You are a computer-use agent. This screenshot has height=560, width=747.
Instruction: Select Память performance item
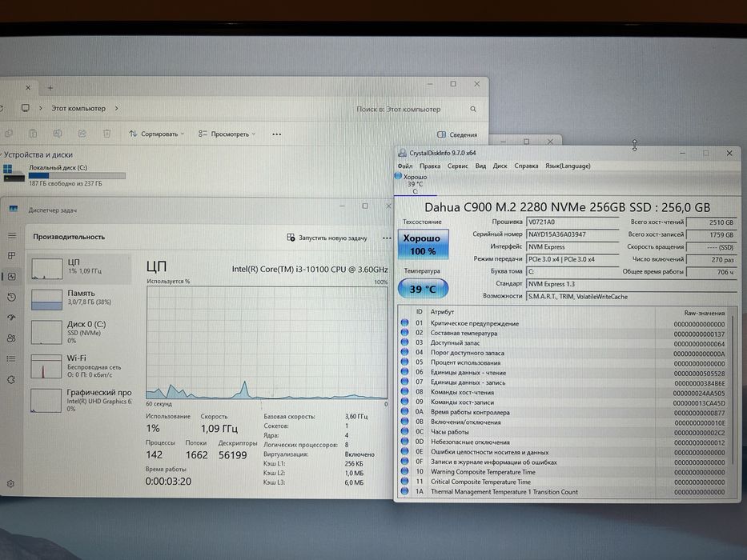pos(79,299)
